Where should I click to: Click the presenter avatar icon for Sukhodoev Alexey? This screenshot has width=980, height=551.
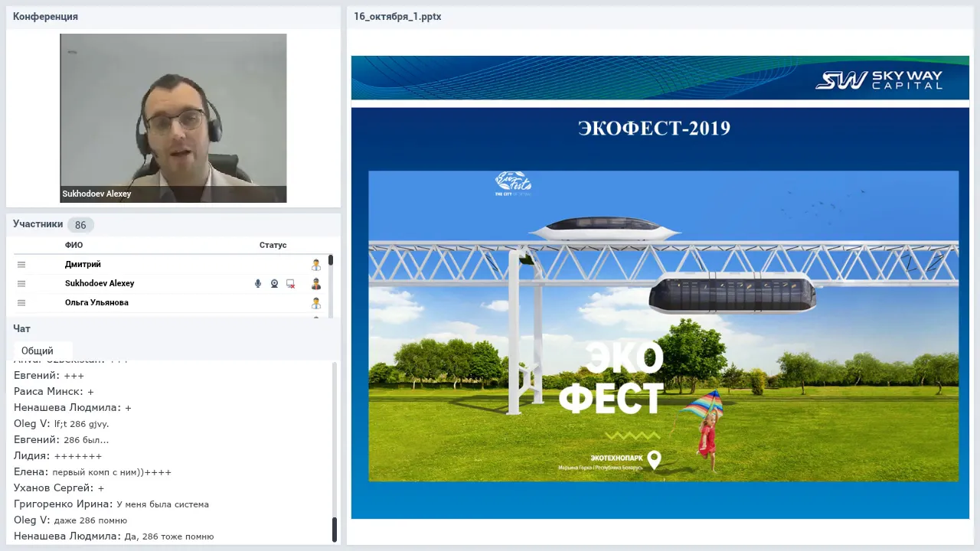[x=315, y=284]
